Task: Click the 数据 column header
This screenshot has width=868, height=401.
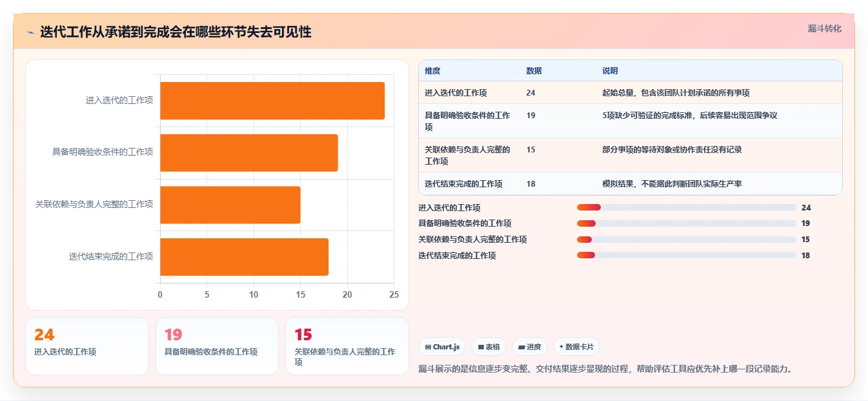Action: (534, 71)
